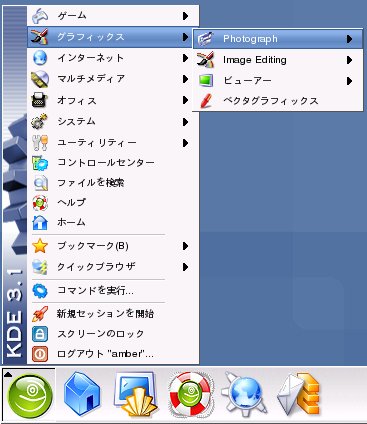Choose ベクタグラフィックス in the submenu
367x424 pixels.
click(278, 101)
